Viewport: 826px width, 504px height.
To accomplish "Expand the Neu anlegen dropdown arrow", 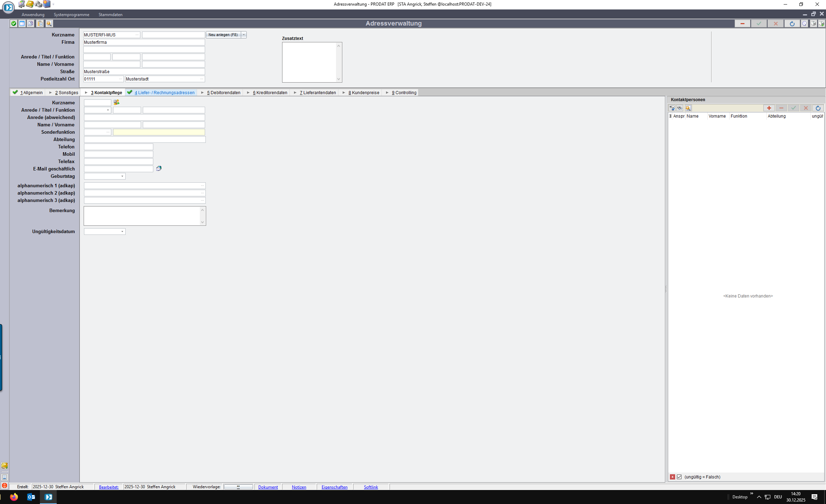I will point(244,35).
